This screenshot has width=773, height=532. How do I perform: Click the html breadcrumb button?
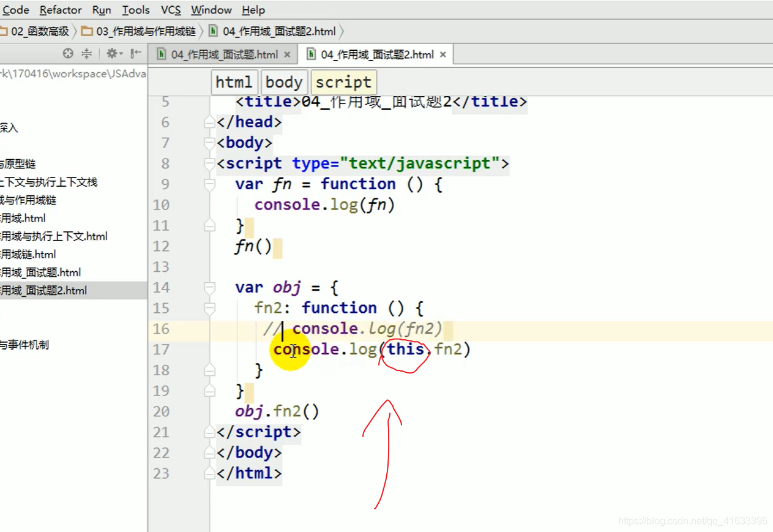[234, 82]
